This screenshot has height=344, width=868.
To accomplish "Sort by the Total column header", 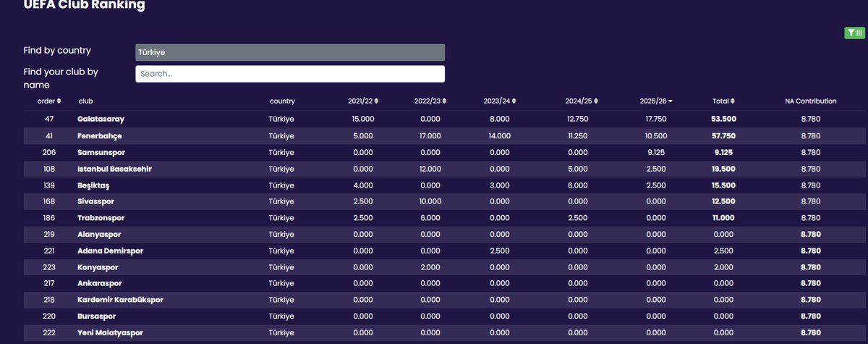I will (723, 101).
